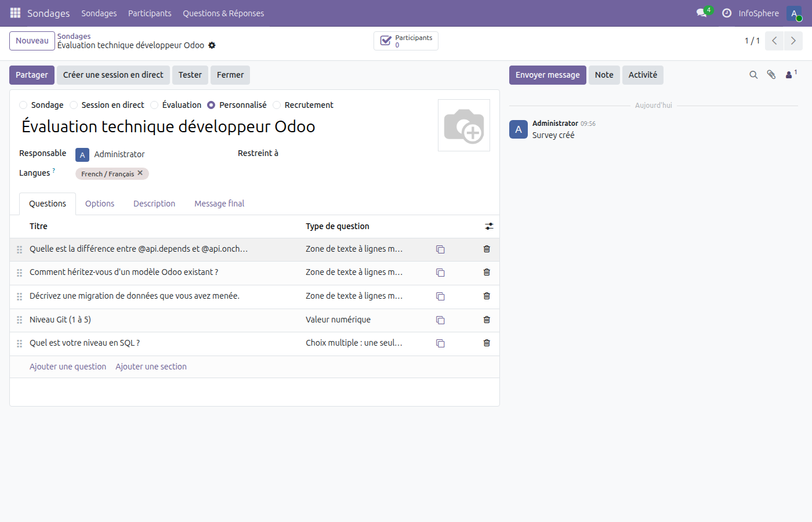Add a section via 'Ajouter une section'
This screenshot has width=812, height=522.
point(151,366)
